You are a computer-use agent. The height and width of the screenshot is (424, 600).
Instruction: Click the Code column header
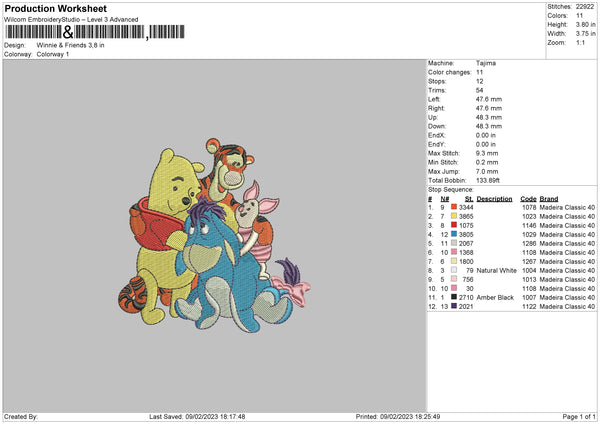[x=528, y=198]
